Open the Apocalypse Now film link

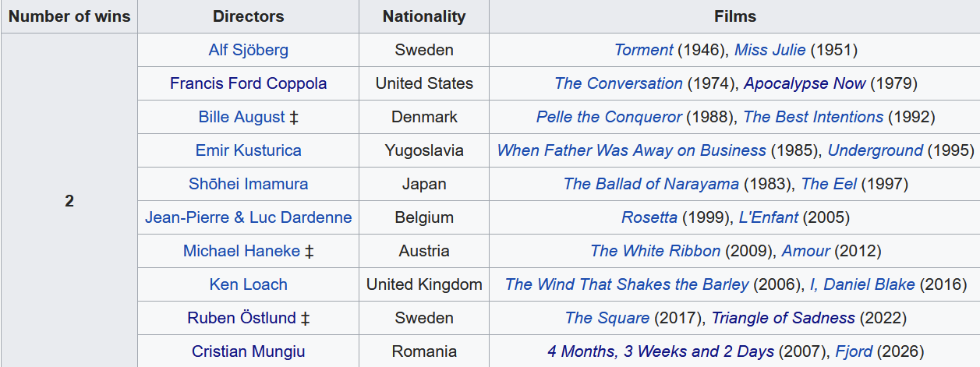pos(805,83)
